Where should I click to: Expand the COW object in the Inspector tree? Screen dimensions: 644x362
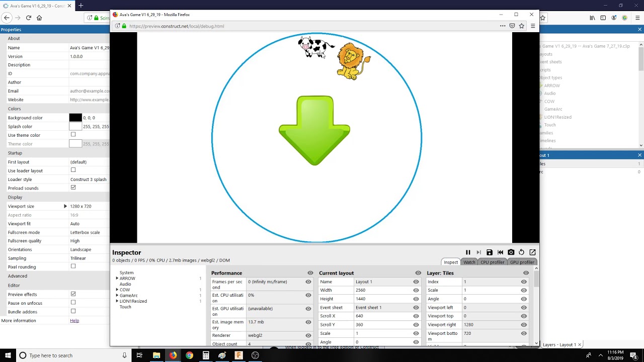[x=117, y=290]
